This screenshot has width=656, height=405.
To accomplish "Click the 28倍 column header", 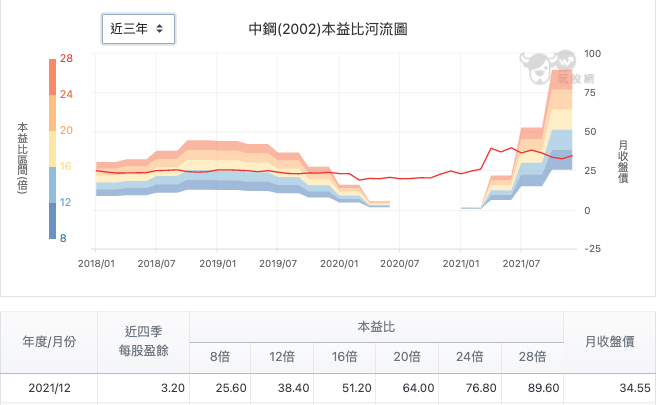I will tap(532, 358).
